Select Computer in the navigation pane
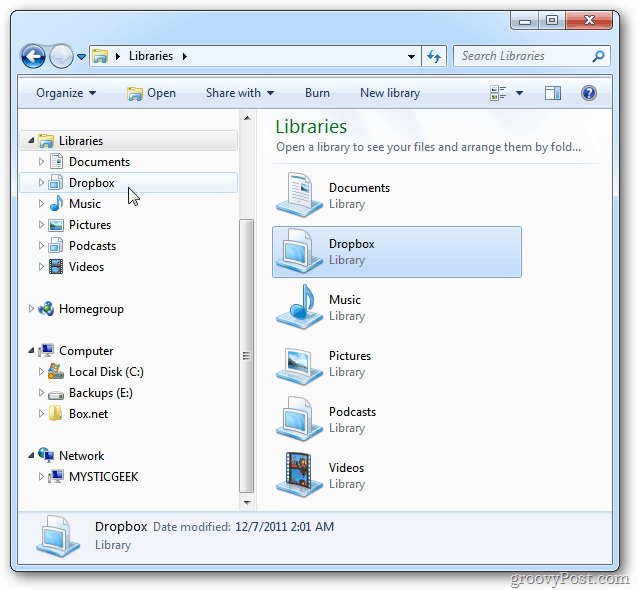 [x=86, y=351]
